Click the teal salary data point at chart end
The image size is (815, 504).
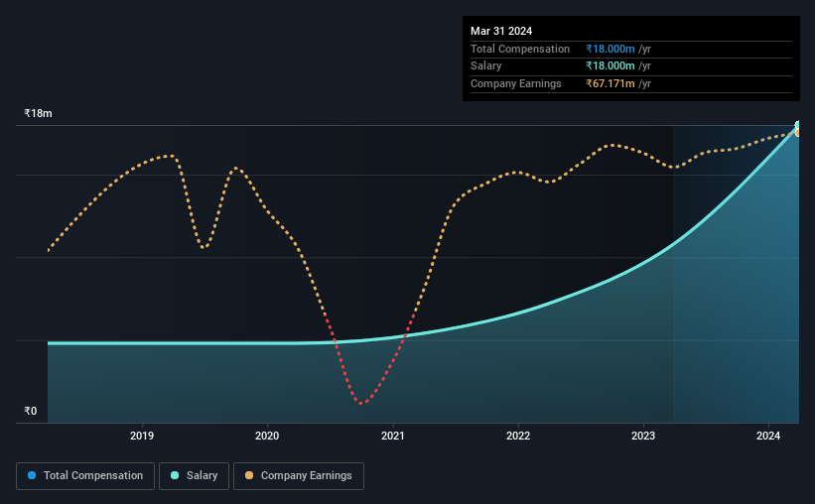pos(798,125)
